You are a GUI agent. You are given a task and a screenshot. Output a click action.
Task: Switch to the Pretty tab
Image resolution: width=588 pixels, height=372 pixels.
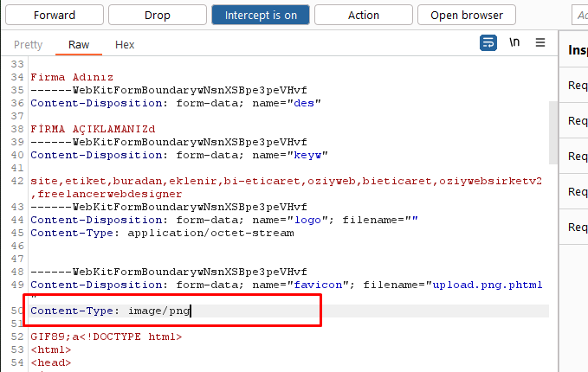(28, 45)
